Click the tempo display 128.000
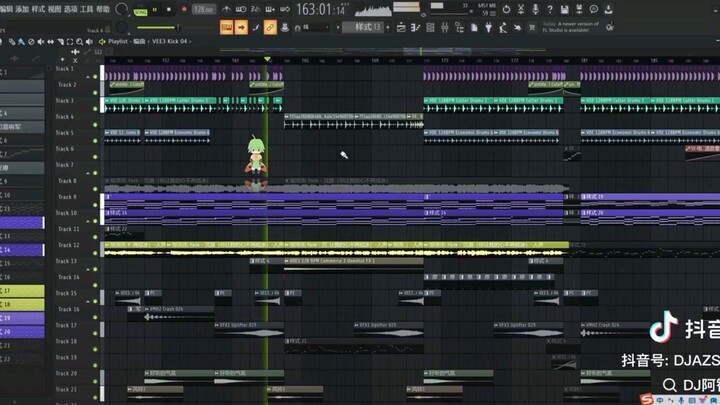 [204, 9]
